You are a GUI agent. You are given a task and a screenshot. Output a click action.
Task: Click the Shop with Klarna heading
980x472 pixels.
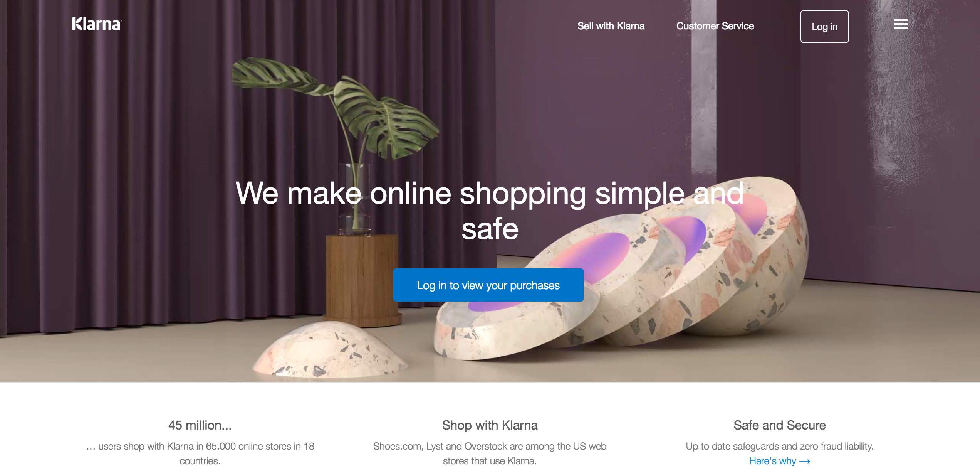click(x=490, y=425)
